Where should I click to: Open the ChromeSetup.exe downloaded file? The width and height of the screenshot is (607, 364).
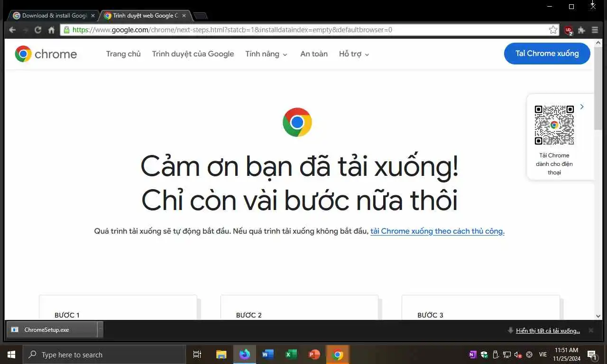pyautogui.click(x=52, y=330)
